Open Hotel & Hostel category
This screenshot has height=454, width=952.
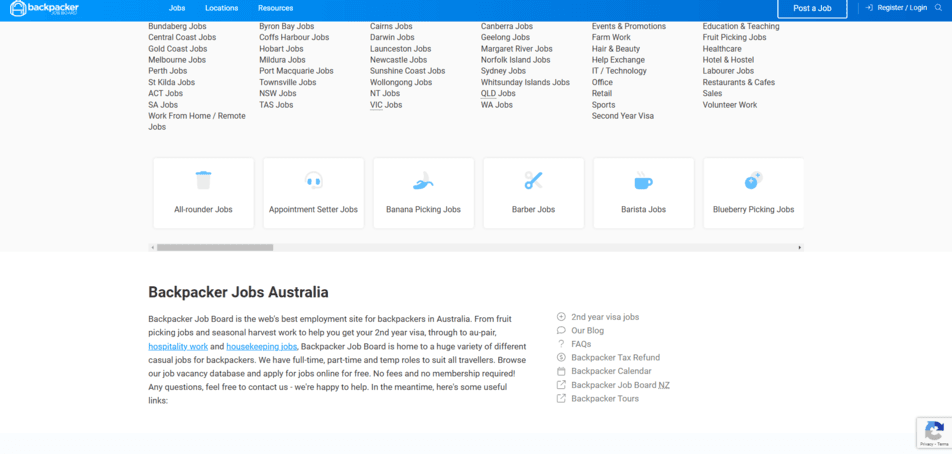click(x=728, y=60)
